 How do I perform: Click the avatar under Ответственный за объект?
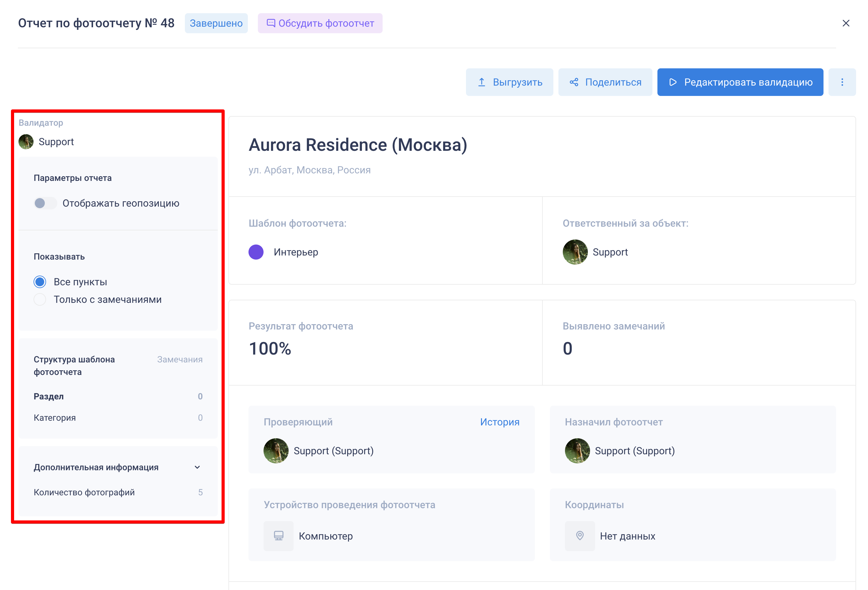click(575, 252)
